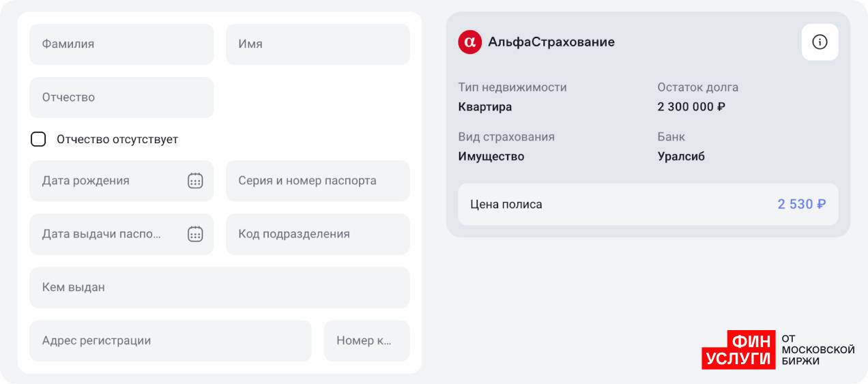
Task: Click the Финуслуги logo
Action: [x=778, y=350]
